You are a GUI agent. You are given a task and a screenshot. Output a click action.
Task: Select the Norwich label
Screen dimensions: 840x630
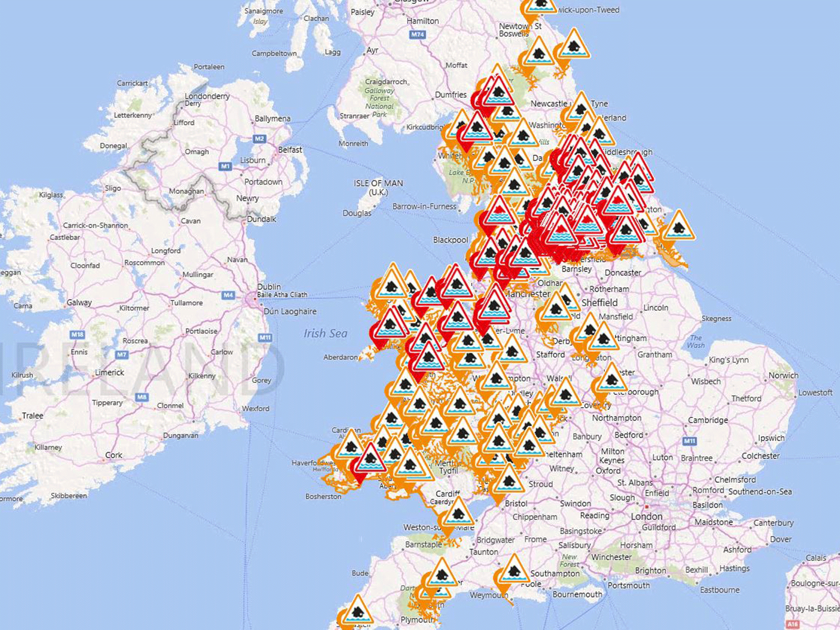783,375
